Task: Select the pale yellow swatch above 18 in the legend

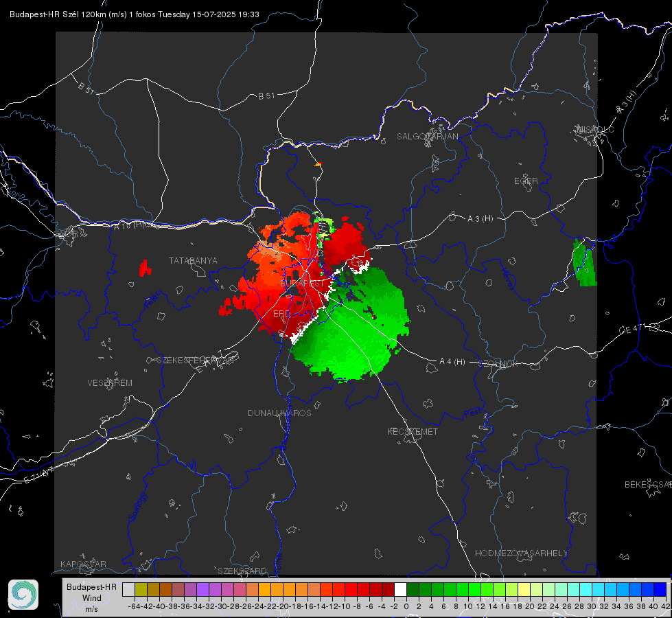Action: [x=524, y=589]
